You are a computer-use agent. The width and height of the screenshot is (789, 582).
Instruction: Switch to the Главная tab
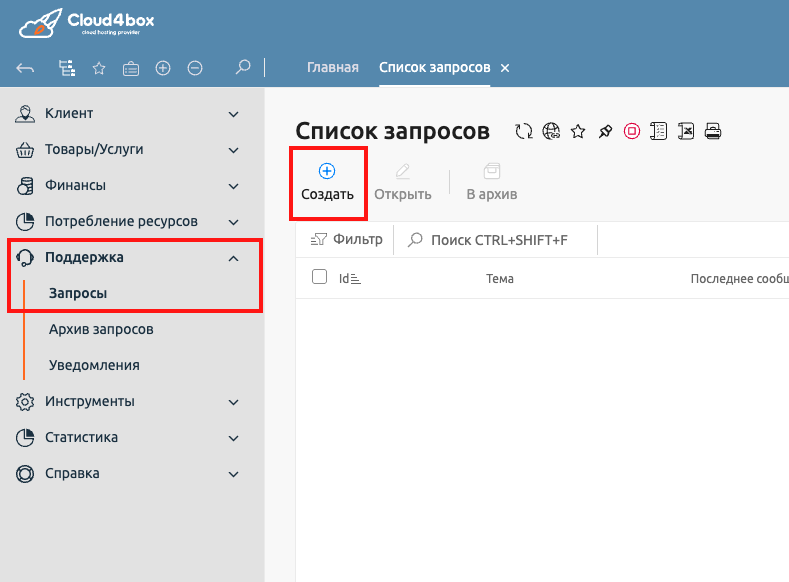[x=332, y=68]
